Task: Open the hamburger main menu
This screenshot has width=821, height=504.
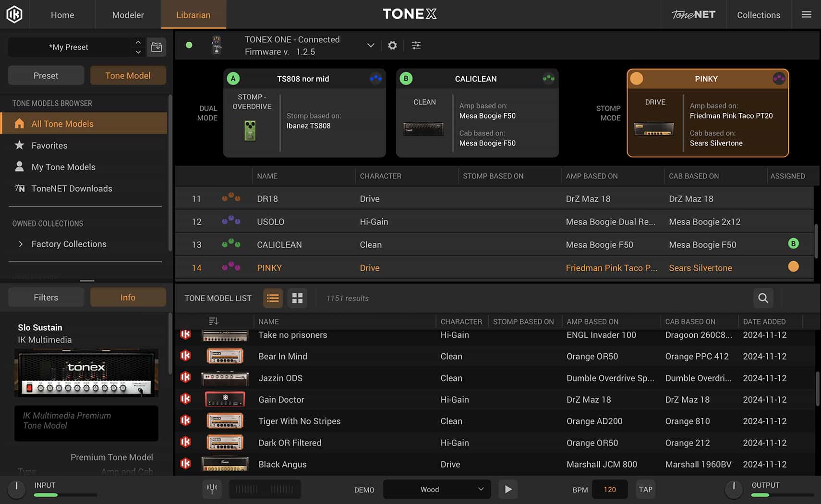Action: tap(807, 14)
